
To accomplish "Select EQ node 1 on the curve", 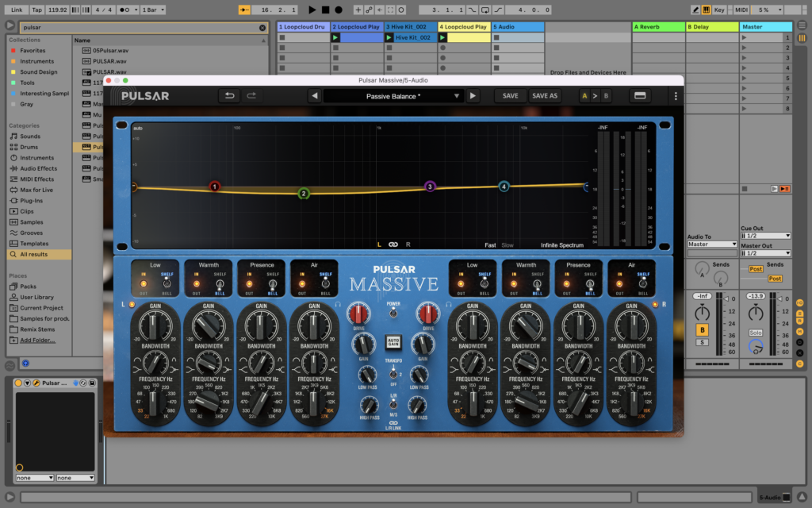I will (x=214, y=187).
